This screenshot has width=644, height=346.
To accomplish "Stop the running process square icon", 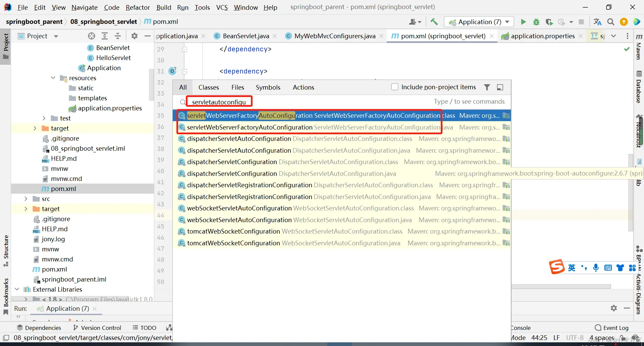I will pos(581,22).
